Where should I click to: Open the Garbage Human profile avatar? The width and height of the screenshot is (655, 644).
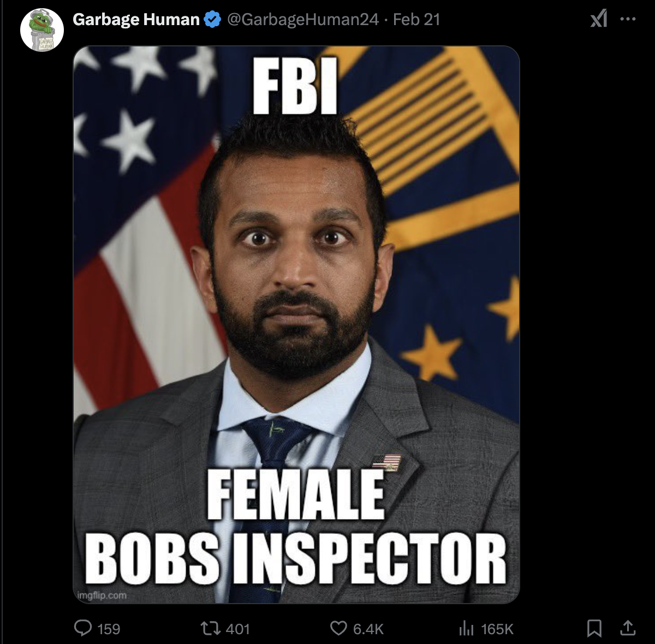[x=42, y=31]
